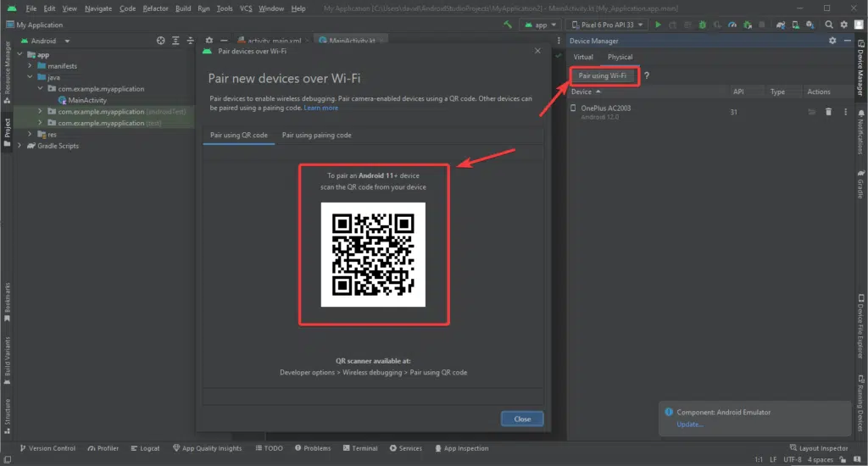Open the Layout Inspector tool window
The image size is (868, 466).
818,448
